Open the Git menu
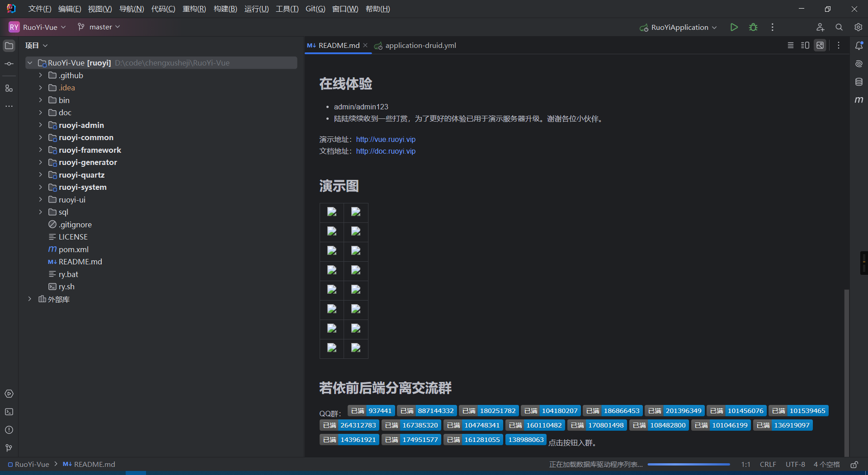 coord(315,9)
